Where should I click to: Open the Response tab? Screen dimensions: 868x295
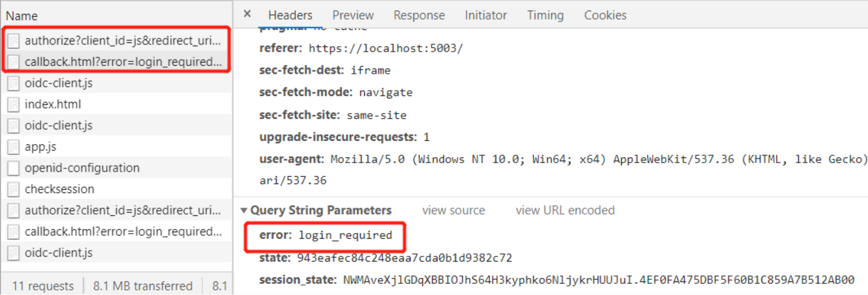pos(419,15)
